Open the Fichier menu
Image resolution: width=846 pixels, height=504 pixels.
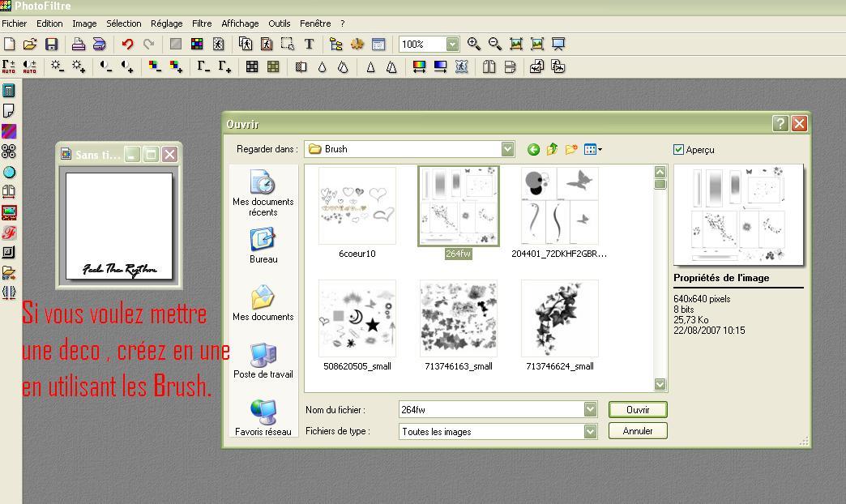[14, 23]
